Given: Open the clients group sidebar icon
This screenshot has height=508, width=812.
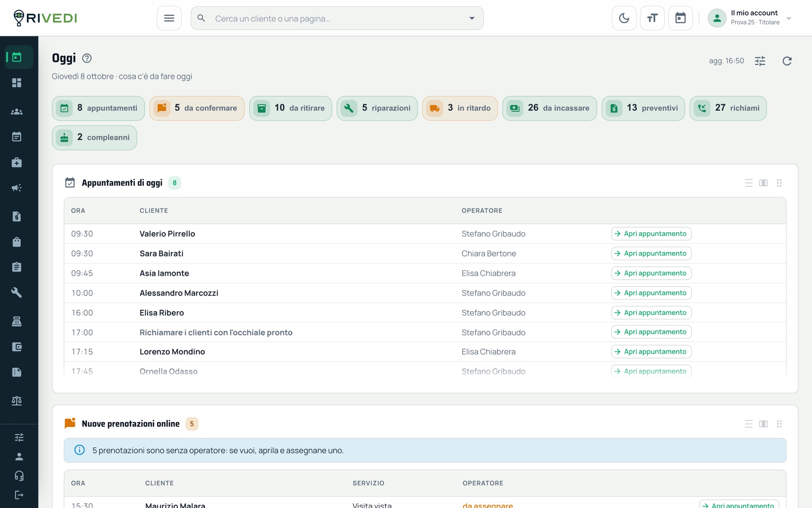Looking at the screenshot, I should tap(17, 111).
